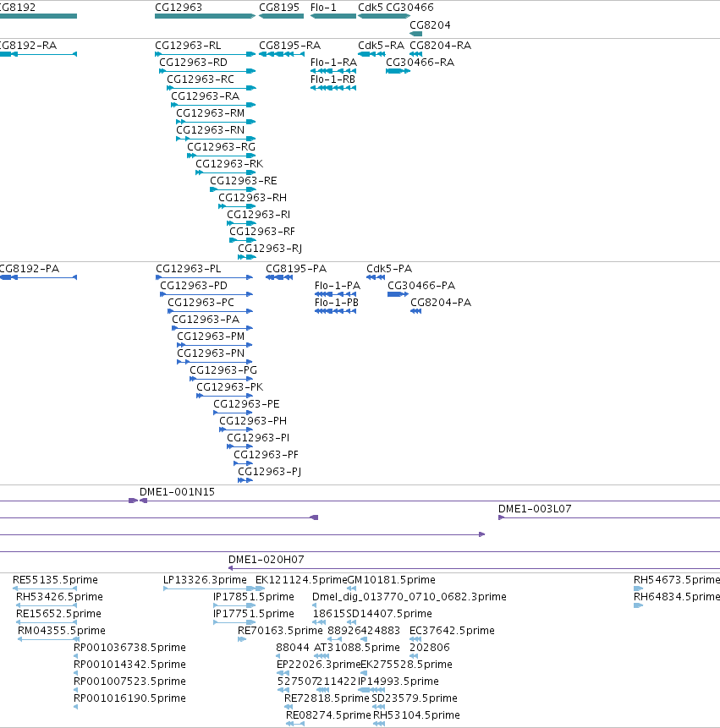This screenshot has height=728, width=720.
Task: Select transcript label Flo-1-RA
Action: 333,63
